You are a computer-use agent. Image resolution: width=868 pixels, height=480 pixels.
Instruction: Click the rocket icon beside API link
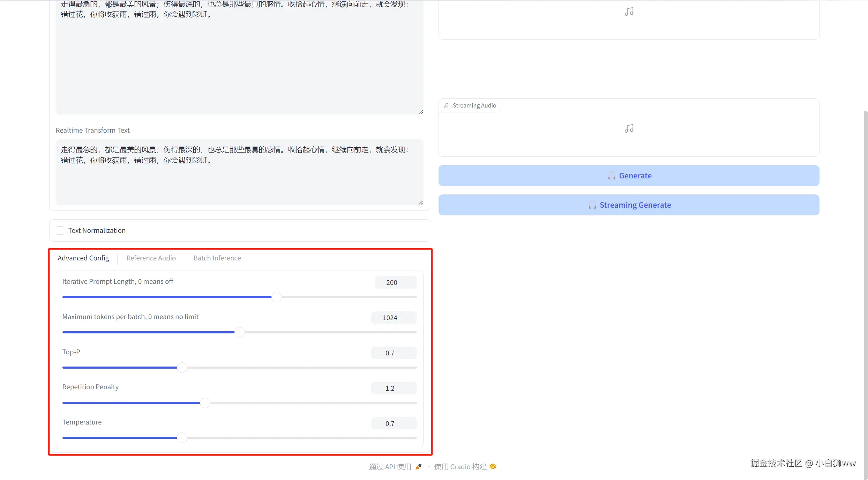[x=419, y=467]
